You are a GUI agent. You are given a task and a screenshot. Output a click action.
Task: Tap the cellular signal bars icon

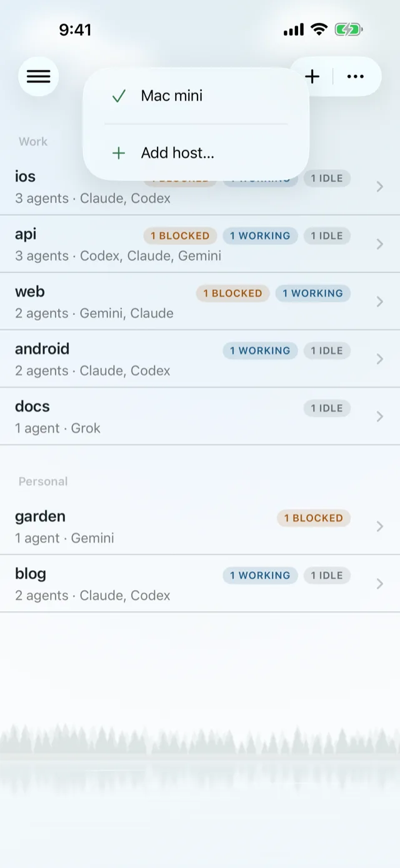[294, 29]
